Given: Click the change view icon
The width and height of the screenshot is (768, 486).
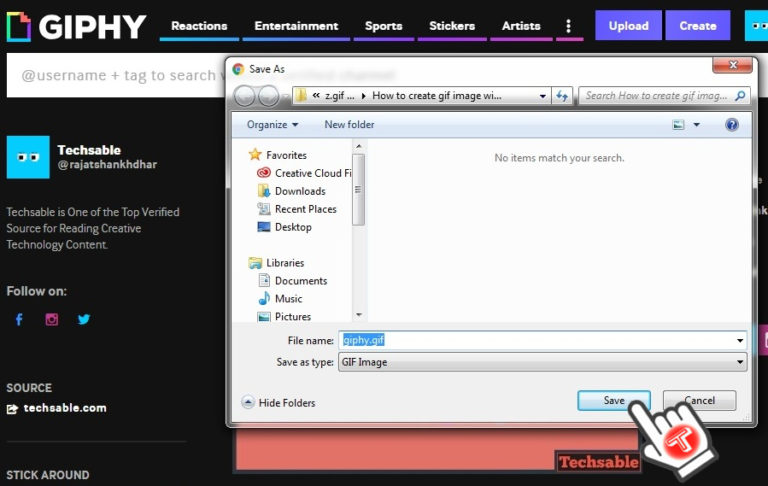Looking at the screenshot, I should (678, 125).
